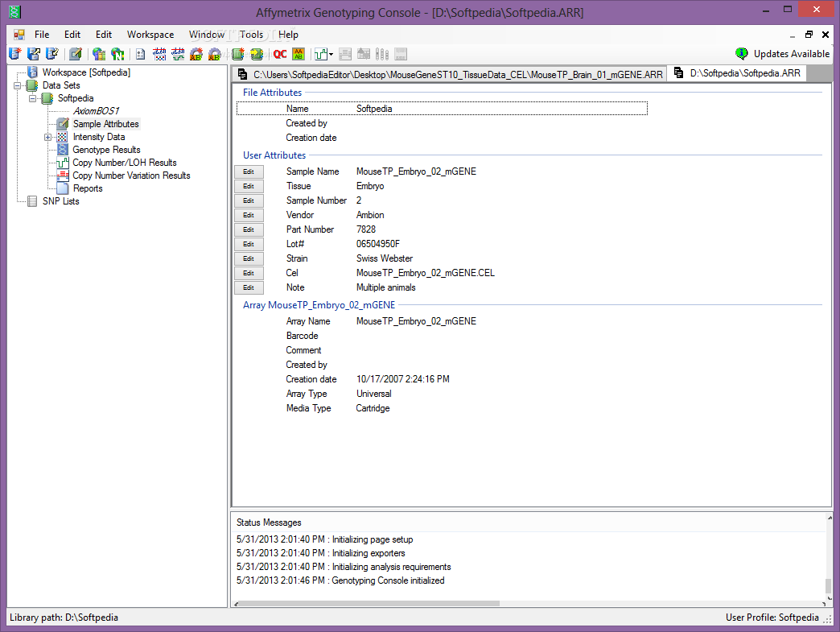Click the Affymetrix app icon in title bar
840x632 pixels.
pyautogui.click(x=14, y=11)
